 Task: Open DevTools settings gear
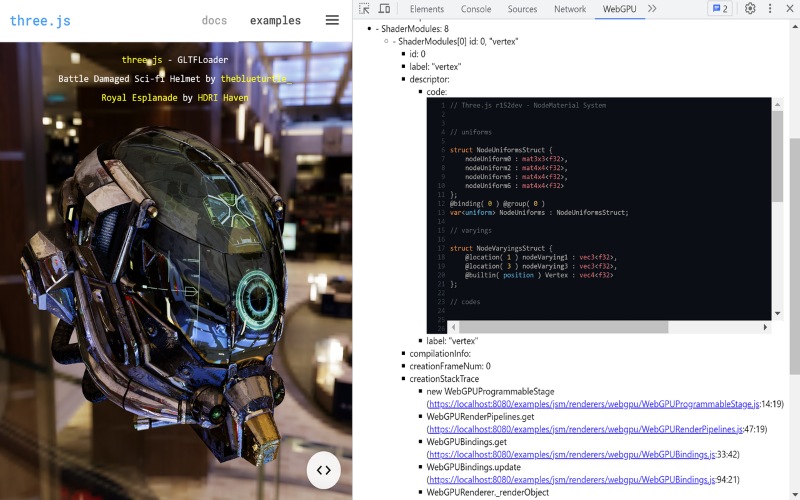749,9
